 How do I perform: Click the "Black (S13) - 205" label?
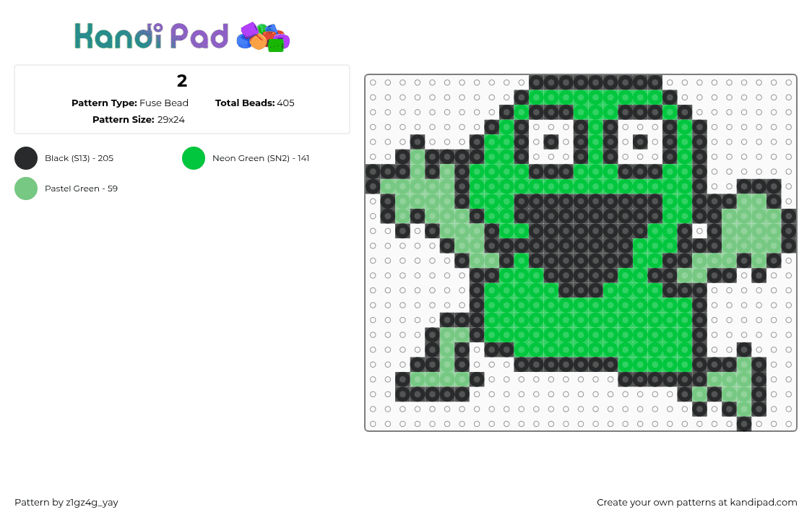[79, 158]
